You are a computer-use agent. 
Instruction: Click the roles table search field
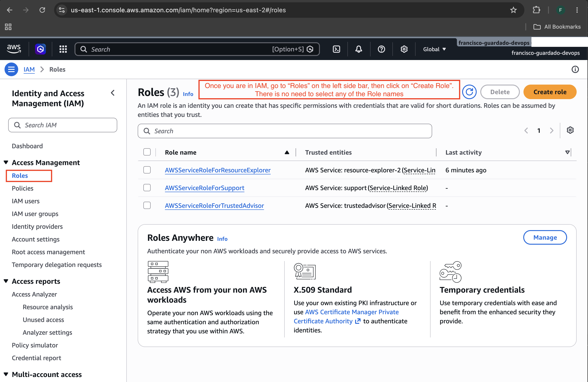pyautogui.click(x=285, y=131)
